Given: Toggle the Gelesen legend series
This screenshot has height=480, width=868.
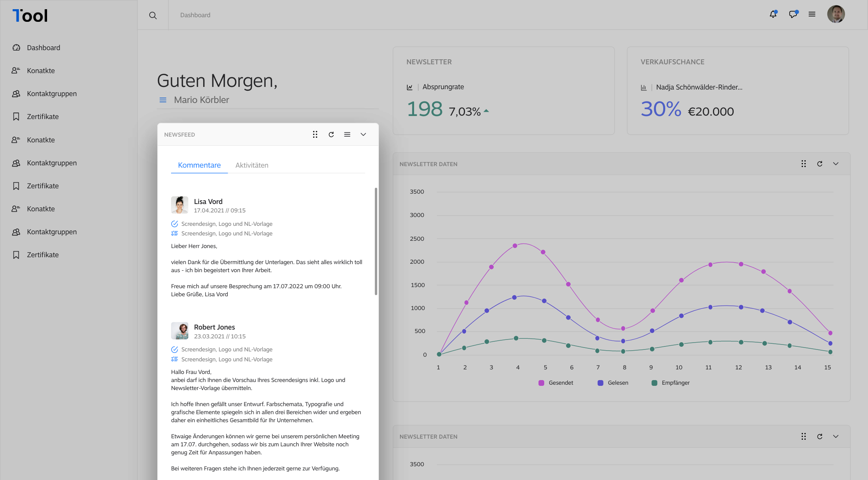Looking at the screenshot, I should [613, 383].
